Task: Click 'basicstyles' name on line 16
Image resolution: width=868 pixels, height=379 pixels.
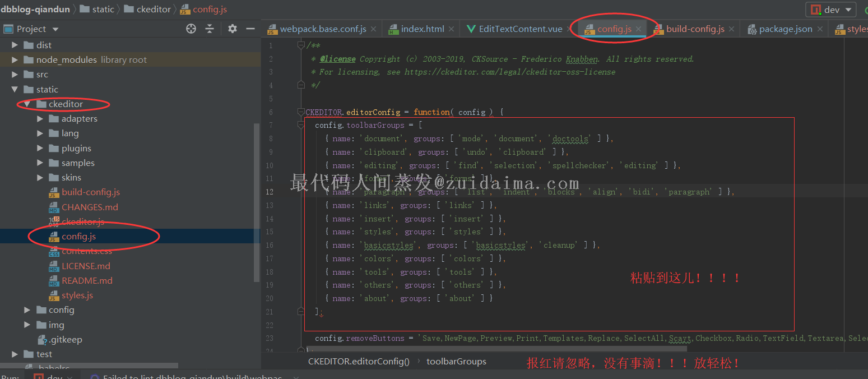Action: click(389, 245)
